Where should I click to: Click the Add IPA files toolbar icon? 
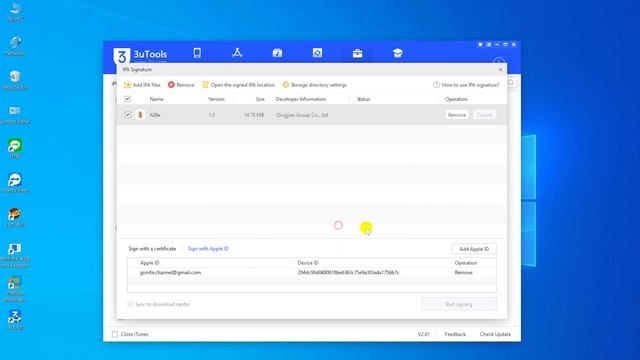[x=127, y=85]
